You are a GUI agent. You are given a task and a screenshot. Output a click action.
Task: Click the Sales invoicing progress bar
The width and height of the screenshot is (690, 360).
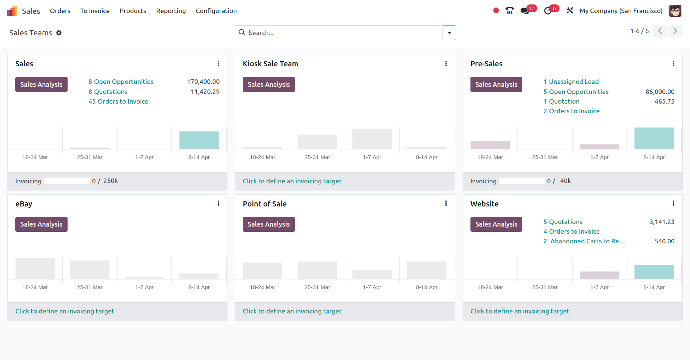coord(67,181)
